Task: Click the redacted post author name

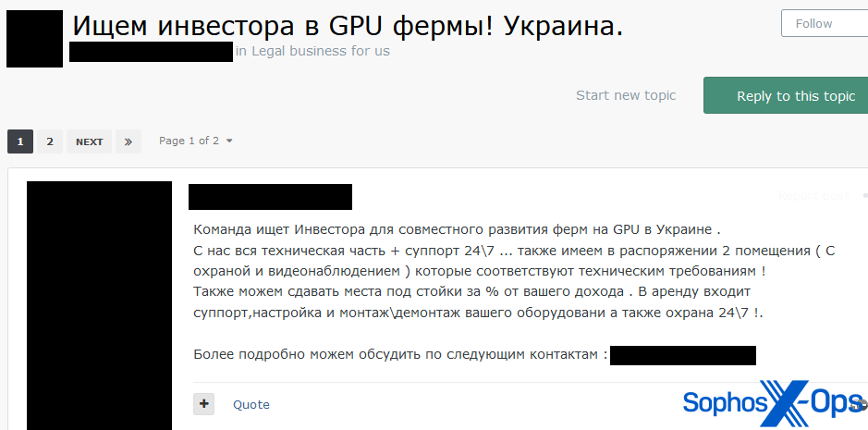Action: [270, 197]
